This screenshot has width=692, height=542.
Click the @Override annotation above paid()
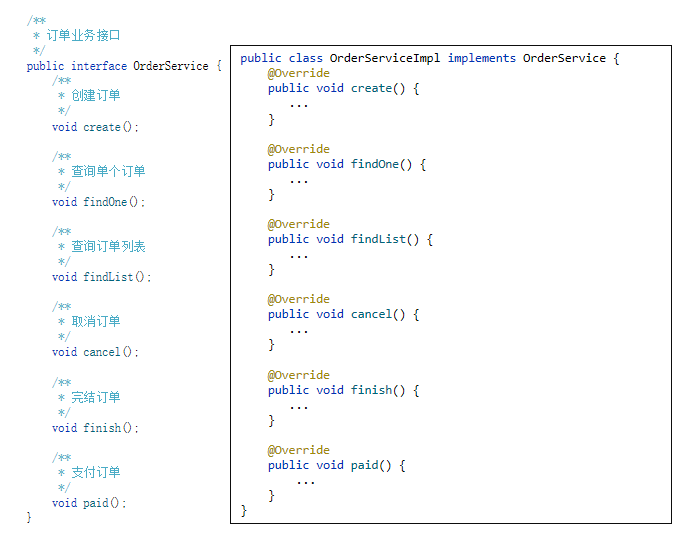click(x=298, y=450)
